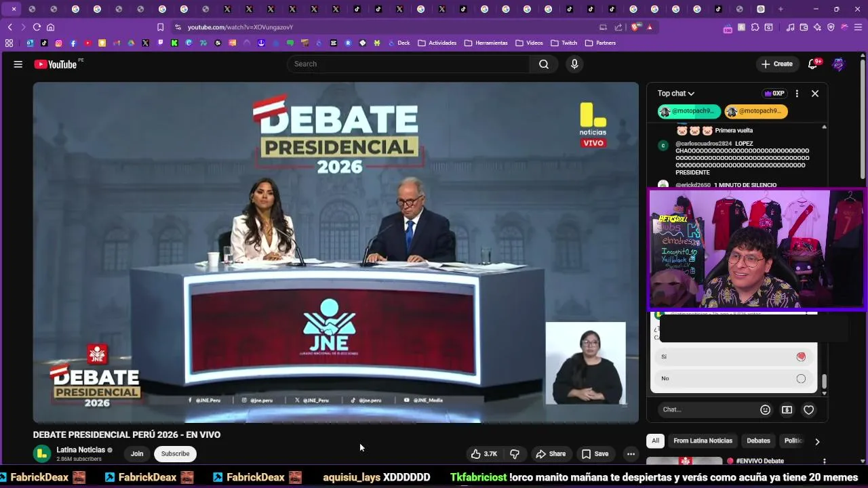This screenshot has height=488, width=868.
Task: Open the Latina Noticias channel avatar
Action: pos(42,454)
